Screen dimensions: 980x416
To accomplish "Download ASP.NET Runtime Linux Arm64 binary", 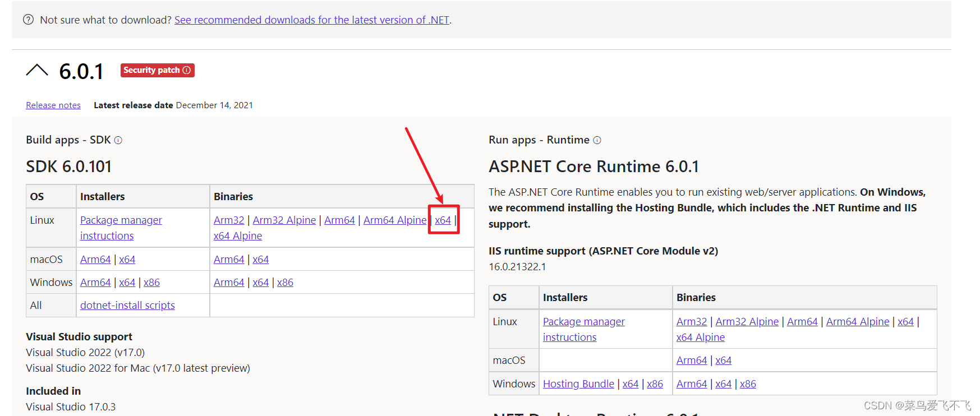I will [x=802, y=322].
